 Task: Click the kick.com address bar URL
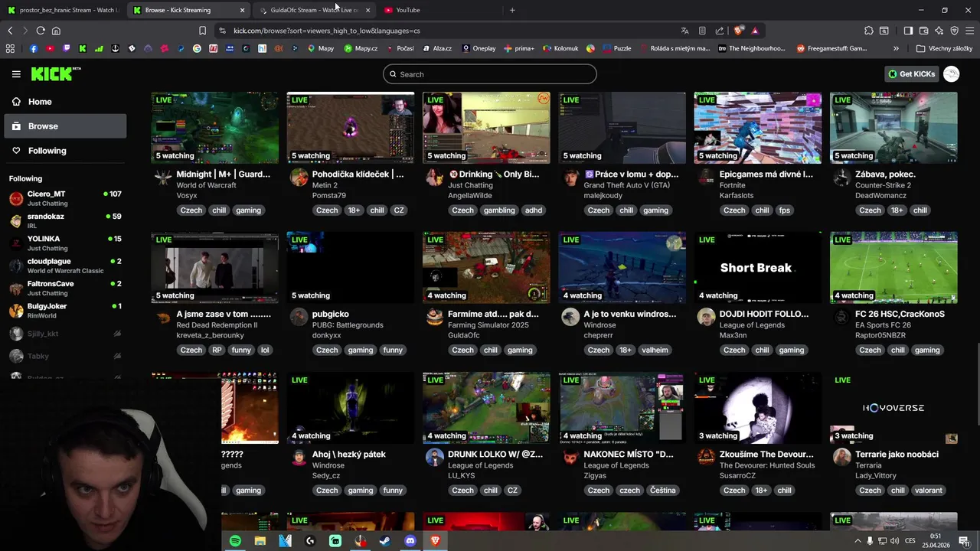tap(326, 31)
